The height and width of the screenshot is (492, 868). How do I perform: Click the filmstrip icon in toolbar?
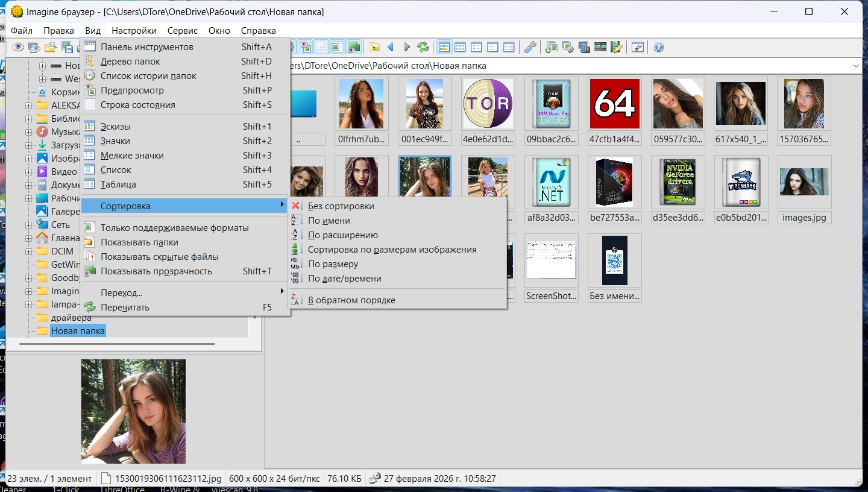[600, 47]
